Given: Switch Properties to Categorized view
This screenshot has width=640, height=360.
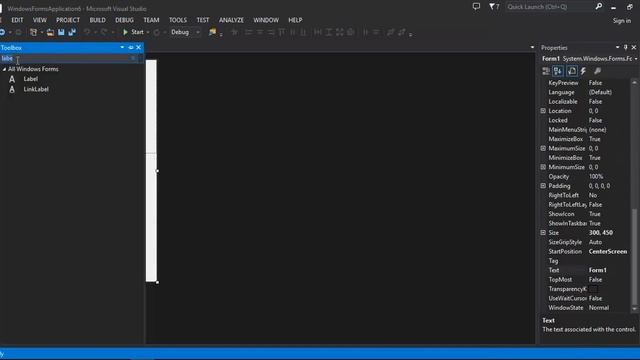Looking at the screenshot, I should pos(546,71).
